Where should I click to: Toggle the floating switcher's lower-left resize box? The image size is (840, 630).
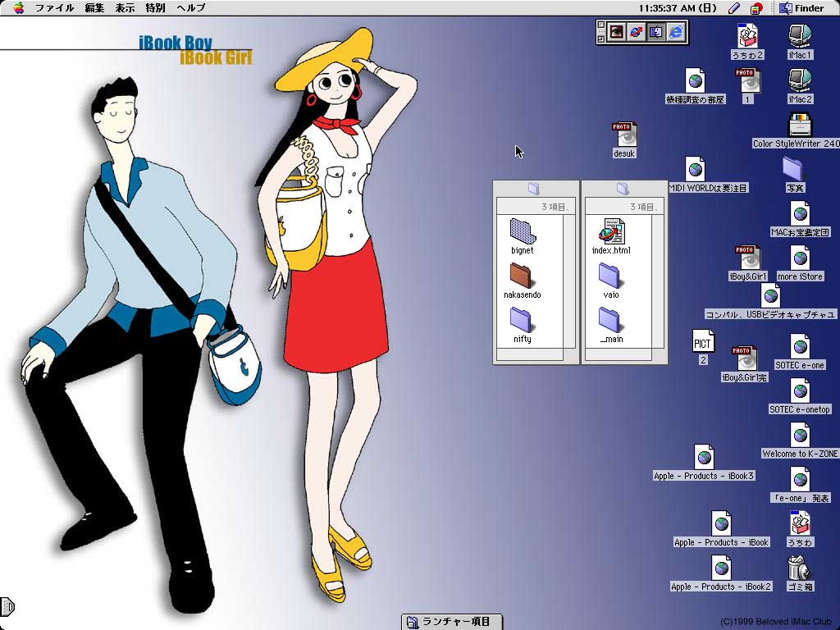tap(600, 38)
